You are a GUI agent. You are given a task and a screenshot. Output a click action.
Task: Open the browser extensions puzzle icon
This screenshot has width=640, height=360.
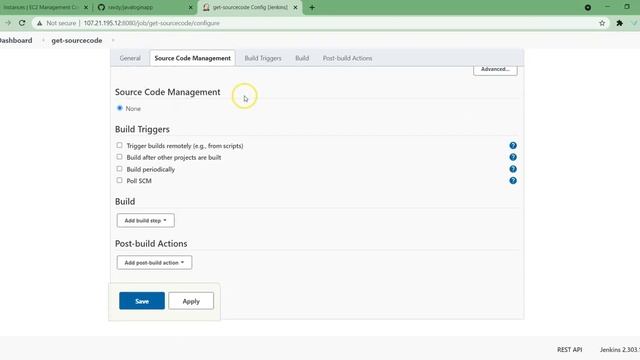[x=620, y=23]
